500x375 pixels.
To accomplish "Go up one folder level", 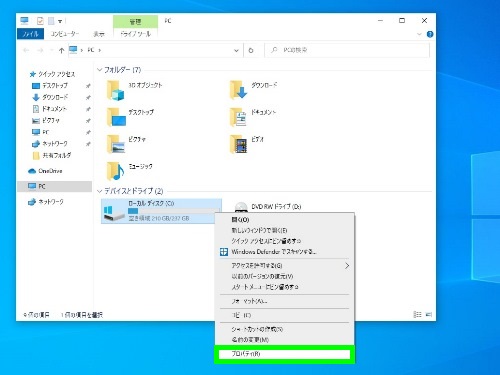I will [61, 50].
